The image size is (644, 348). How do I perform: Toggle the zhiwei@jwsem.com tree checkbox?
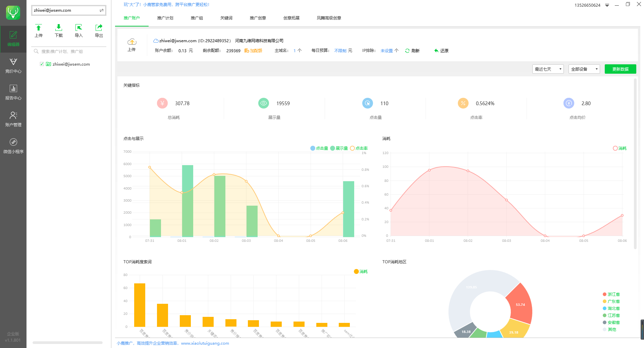pyautogui.click(x=42, y=64)
